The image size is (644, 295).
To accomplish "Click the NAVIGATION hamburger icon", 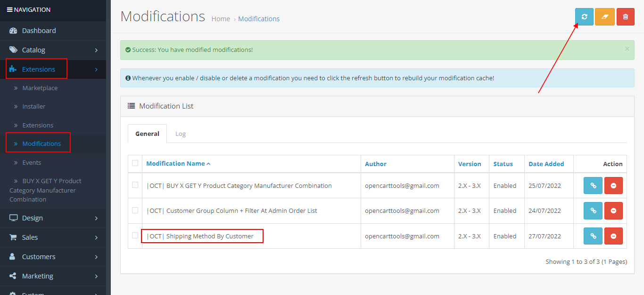I will pyautogui.click(x=11, y=9).
